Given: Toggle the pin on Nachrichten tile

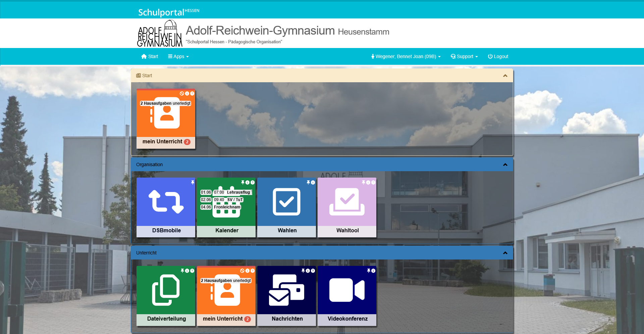Looking at the screenshot, I should [303, 271].
